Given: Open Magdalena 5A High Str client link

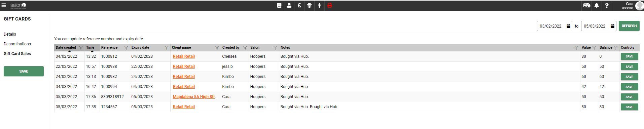Looking at the screenshot, I should tap(195, 97).
